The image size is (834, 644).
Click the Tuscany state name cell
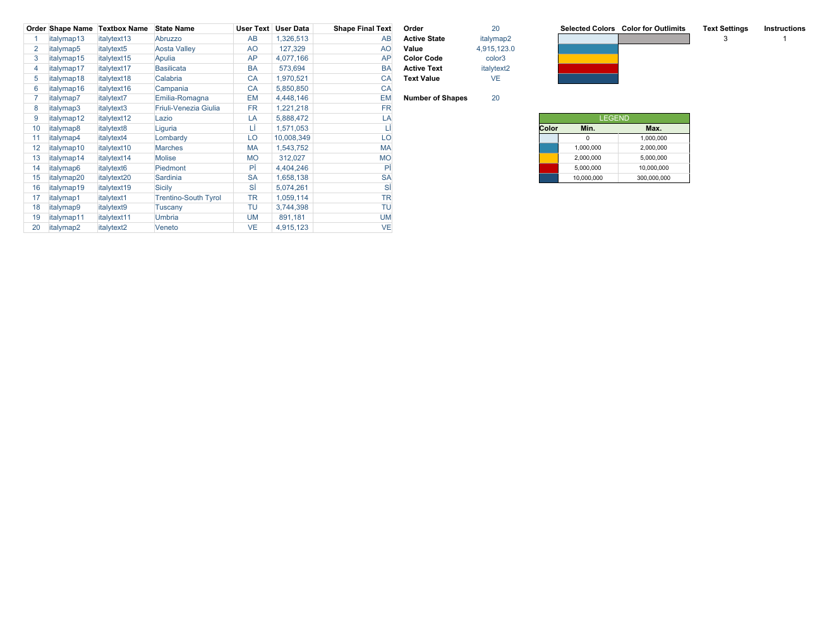tap(193, 207)
